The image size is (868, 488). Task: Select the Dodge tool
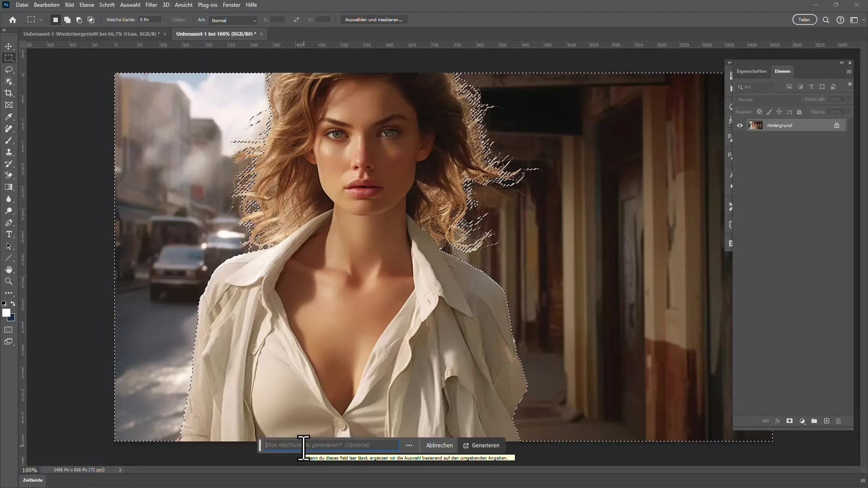pos(9,211)
